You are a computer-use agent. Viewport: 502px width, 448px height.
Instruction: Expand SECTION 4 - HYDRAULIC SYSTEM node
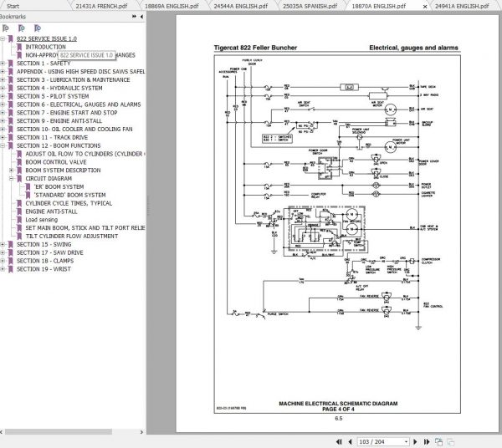[x=3, y=88]
